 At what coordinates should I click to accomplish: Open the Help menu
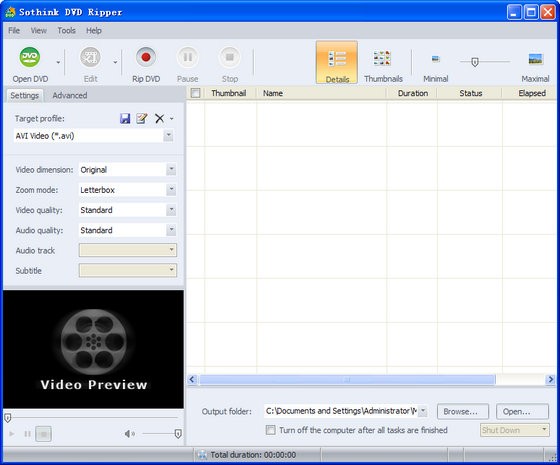click(x=94, y=31)
